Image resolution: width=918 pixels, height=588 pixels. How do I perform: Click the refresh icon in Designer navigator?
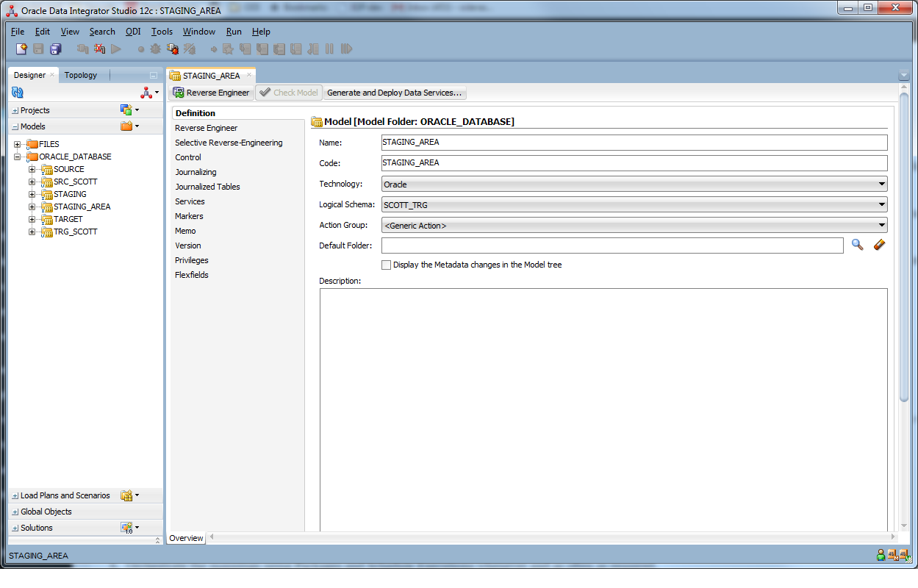pos(18,93)
